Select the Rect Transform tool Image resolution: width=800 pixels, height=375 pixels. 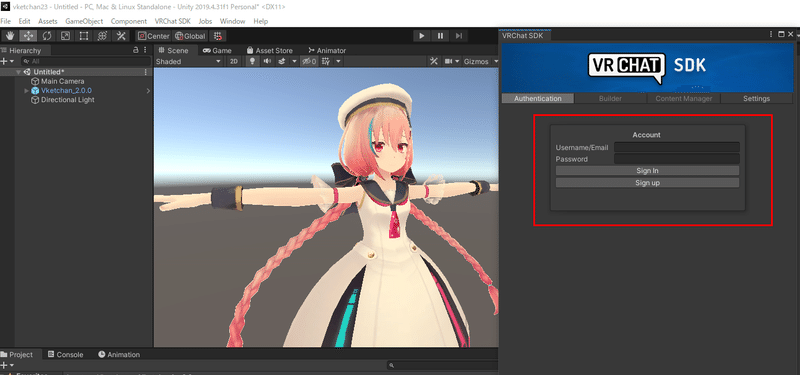[84, 36]
